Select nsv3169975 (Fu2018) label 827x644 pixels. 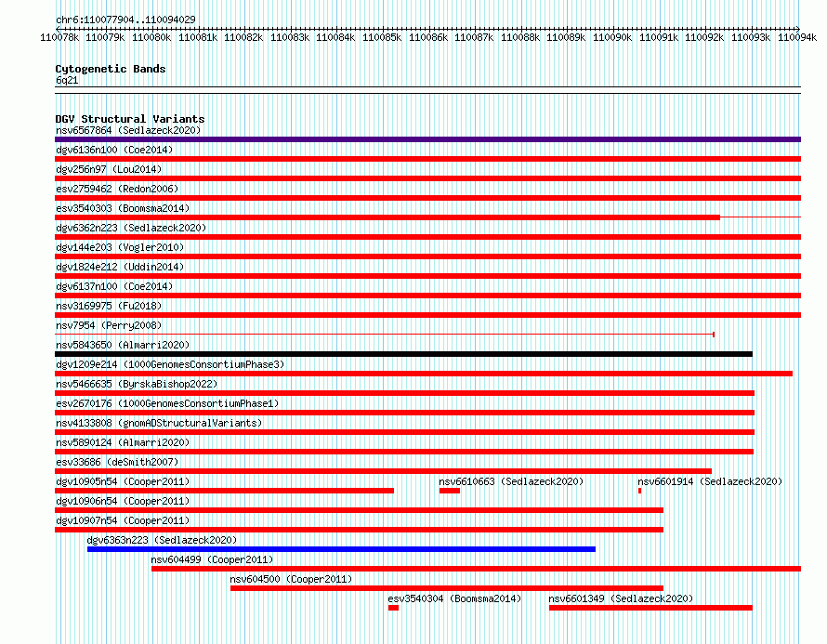[x=109, y=306]
